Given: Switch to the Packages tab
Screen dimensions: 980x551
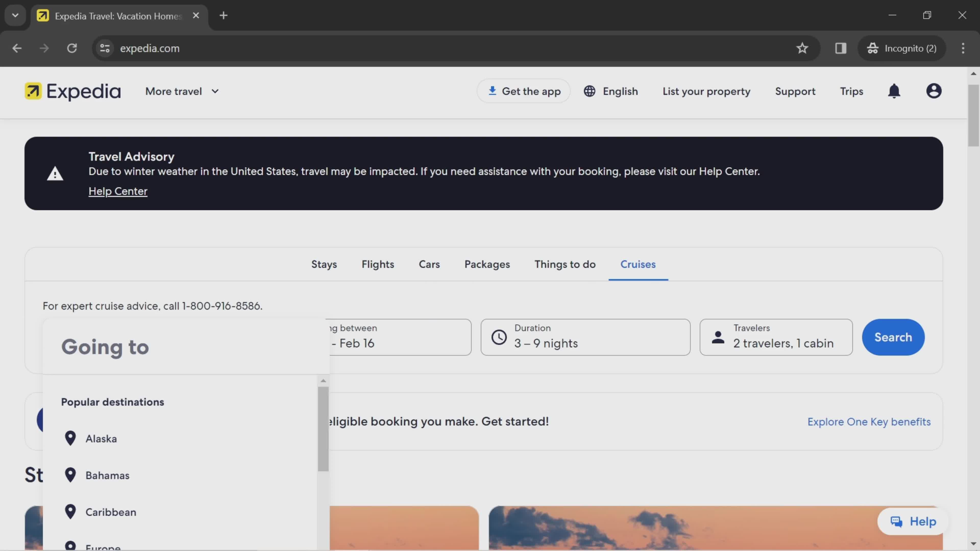Looking at the screenshot, I should coord(487,264).
